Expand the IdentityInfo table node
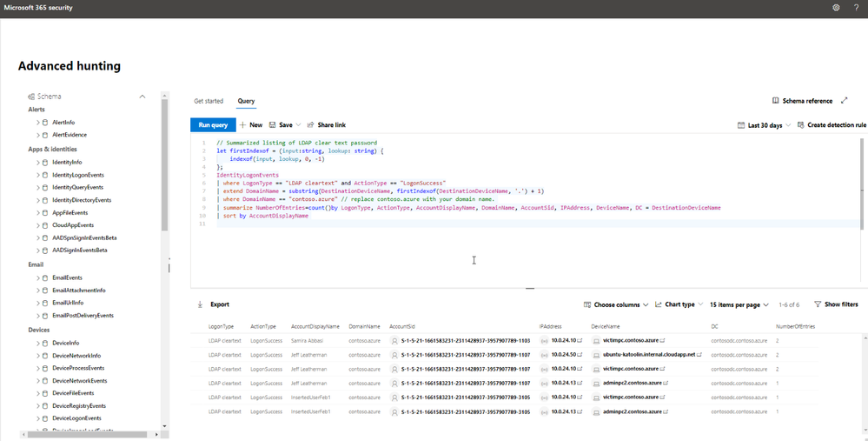 38,163
